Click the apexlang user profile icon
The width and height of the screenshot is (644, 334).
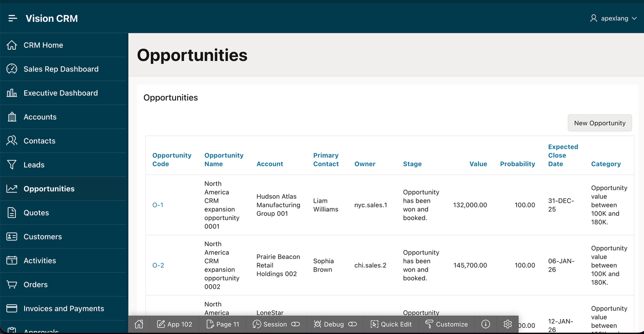click(x=594, y=19)
